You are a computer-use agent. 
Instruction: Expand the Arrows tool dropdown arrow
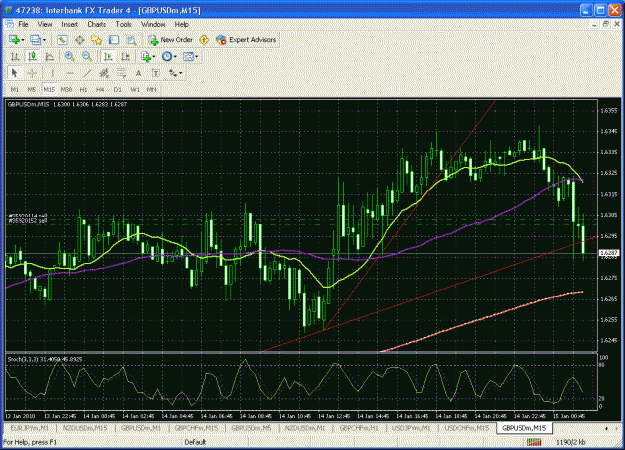click(x=181, y=73)
